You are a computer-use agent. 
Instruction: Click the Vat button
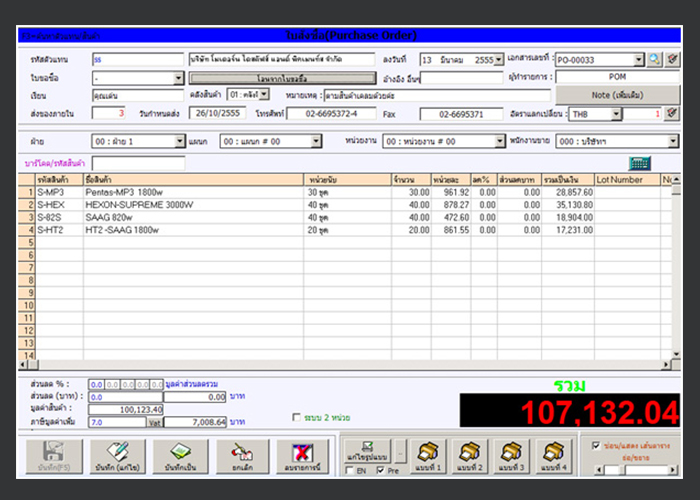(154, 422)
